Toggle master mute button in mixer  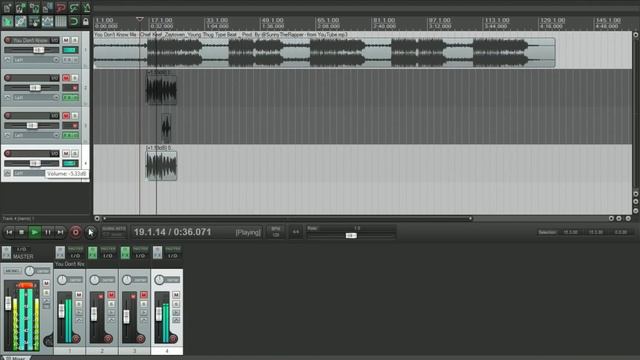click(46, 283)
